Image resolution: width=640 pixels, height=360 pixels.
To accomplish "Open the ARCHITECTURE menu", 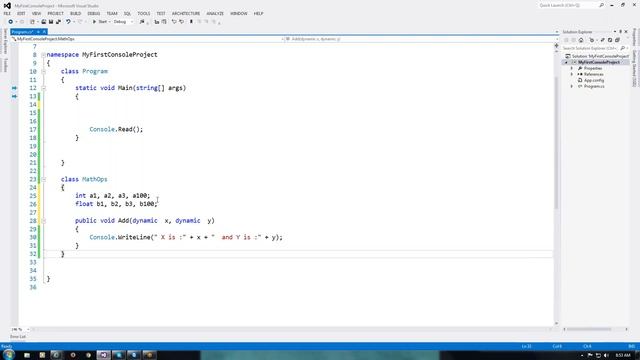I will point(186,13).
